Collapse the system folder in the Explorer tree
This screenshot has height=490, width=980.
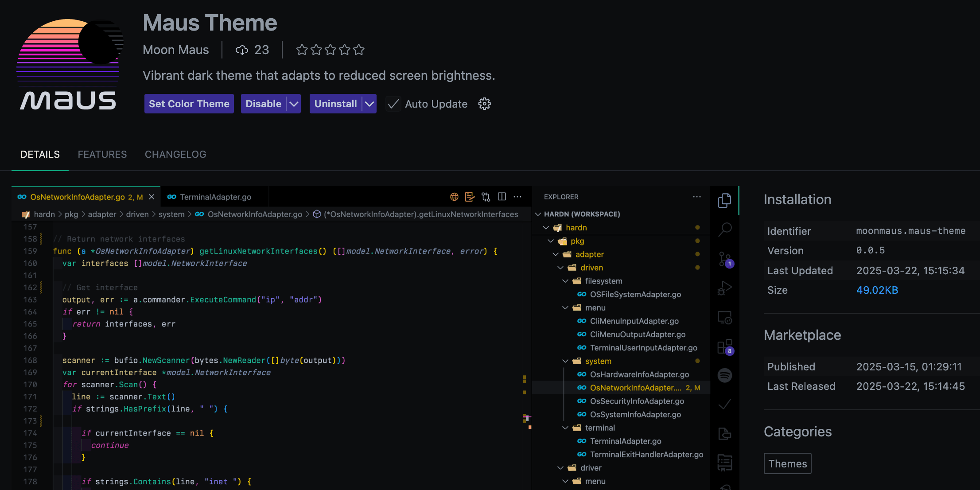[565, 361]
